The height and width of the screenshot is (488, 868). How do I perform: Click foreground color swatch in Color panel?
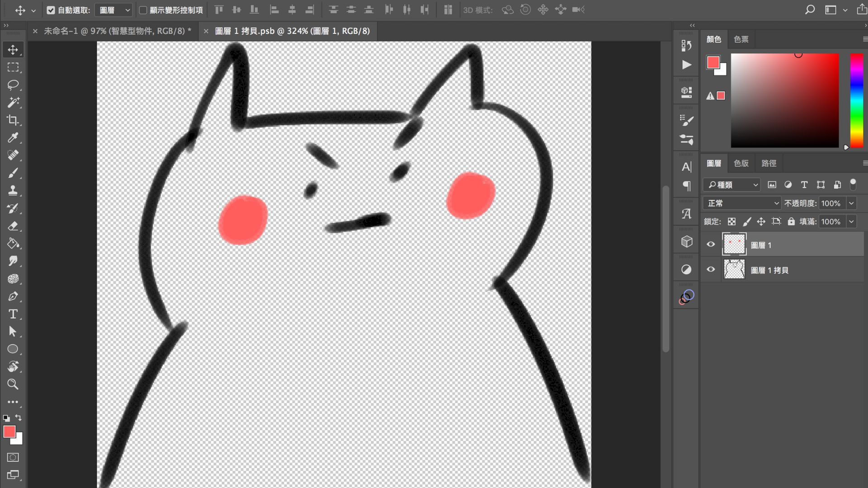[713, 62]
